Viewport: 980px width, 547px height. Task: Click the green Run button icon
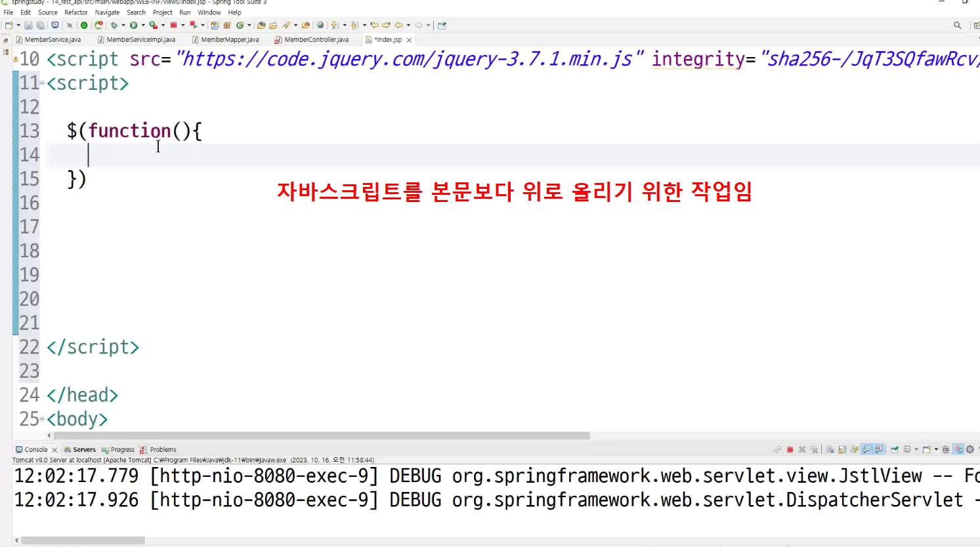(x=133, y=25)
